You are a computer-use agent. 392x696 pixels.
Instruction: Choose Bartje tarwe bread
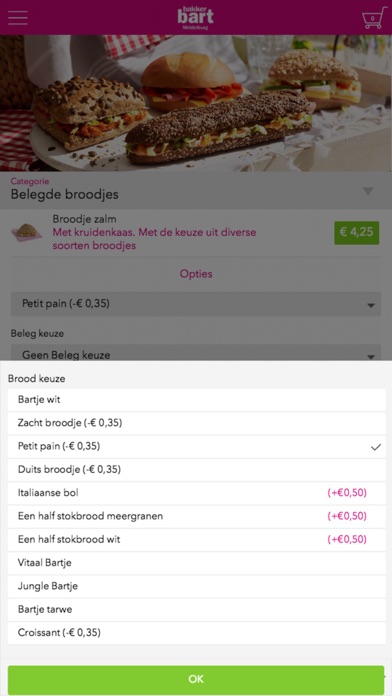point(196,609)
